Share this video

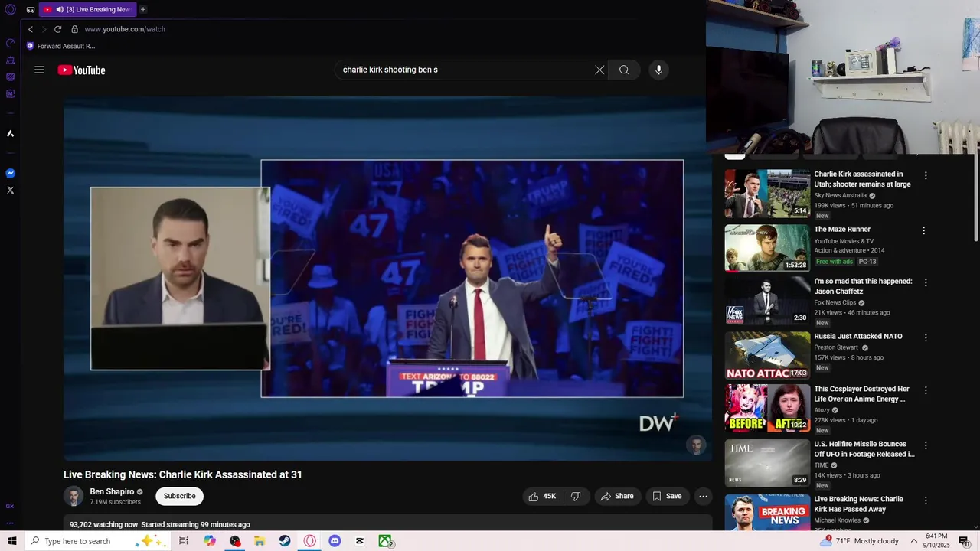pos(617,496)
